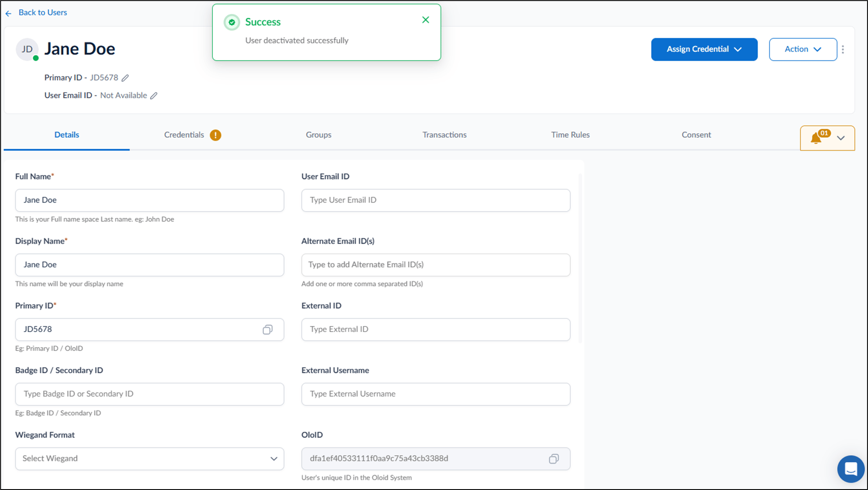Open the Consent tab
This screenshot has height=490, width=868.
point(696,135)
